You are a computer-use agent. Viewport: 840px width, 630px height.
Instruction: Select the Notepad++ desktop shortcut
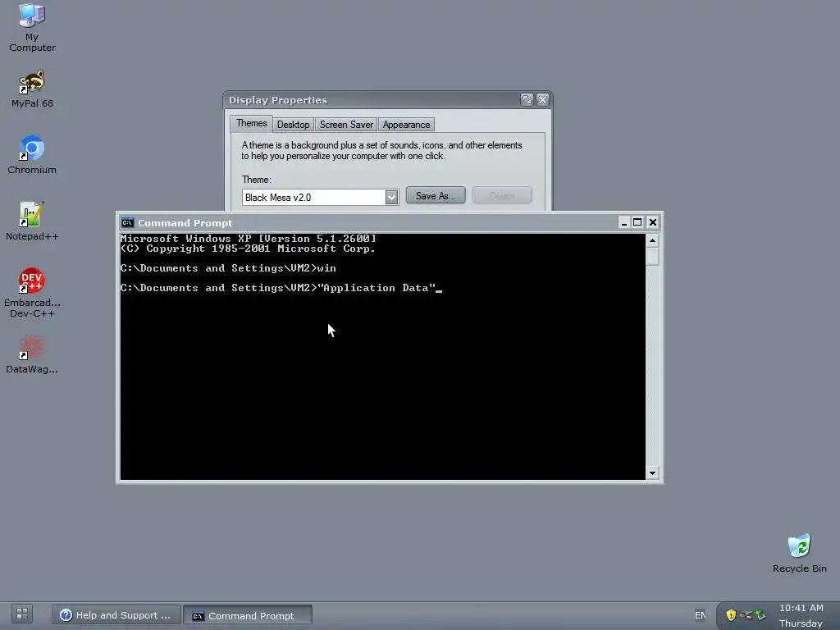coord(32,221)
